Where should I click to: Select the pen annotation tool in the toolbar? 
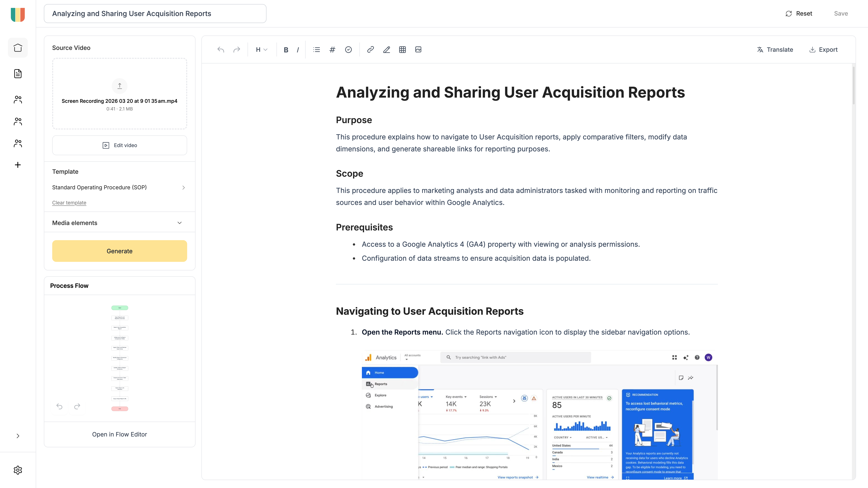387,50
